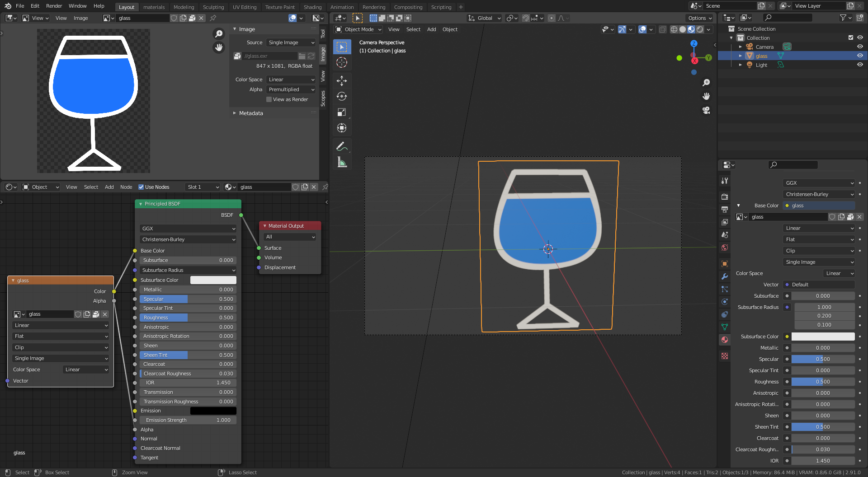Click image editor zoom icon
Image resolution: width=868 pixels, height=477 pixels.
coord(219,34)
